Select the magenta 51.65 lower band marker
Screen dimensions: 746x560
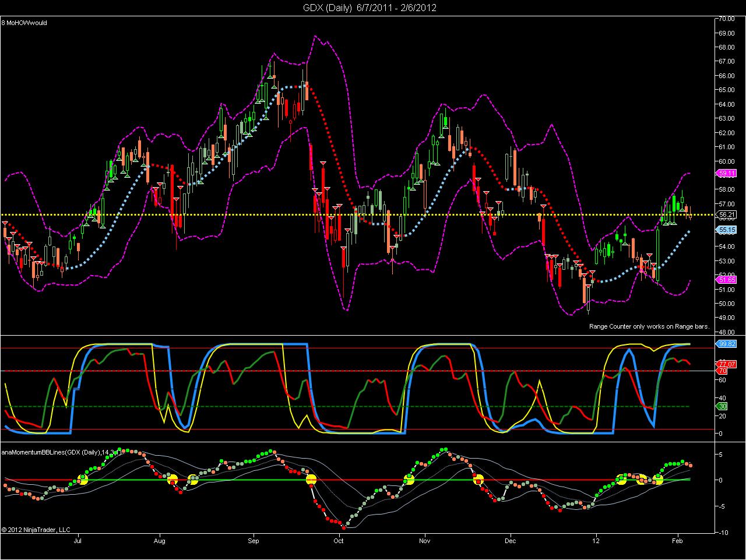(x=727, y=280)
